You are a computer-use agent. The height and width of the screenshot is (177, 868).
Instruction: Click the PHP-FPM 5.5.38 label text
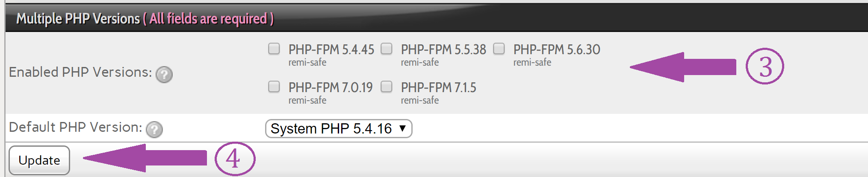(x=443, y=49)
